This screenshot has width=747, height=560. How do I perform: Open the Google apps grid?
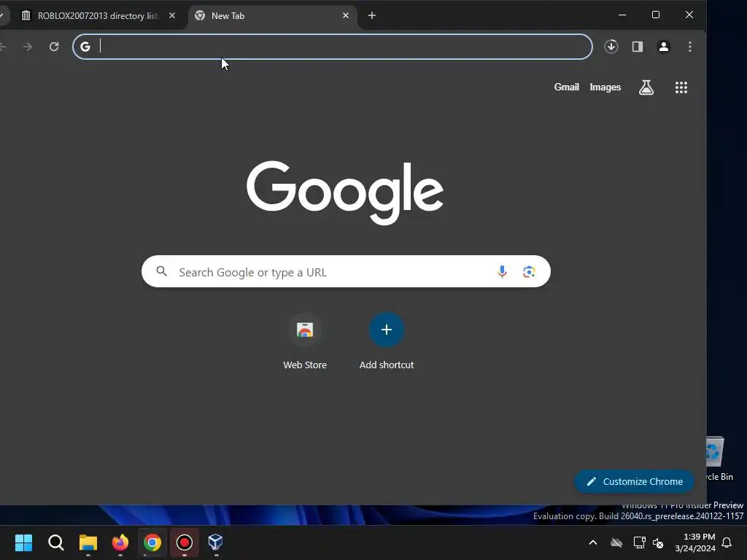[681, 87]
